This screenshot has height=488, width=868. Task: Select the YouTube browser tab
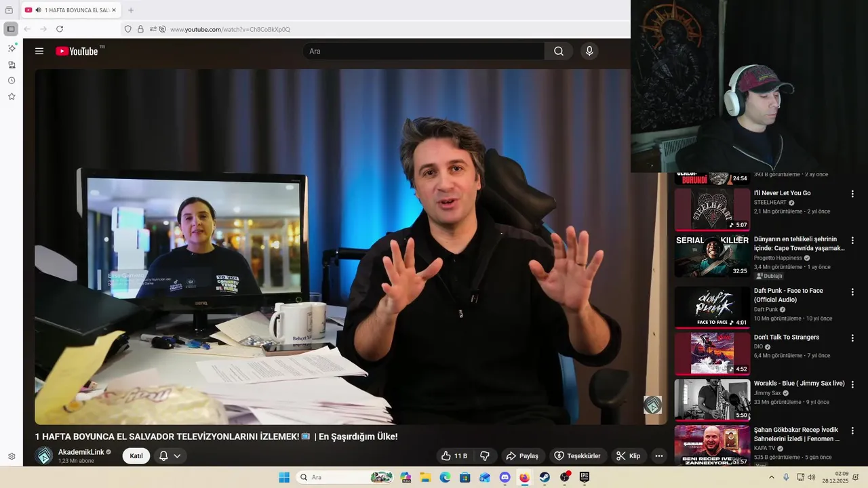coord(71,10)
